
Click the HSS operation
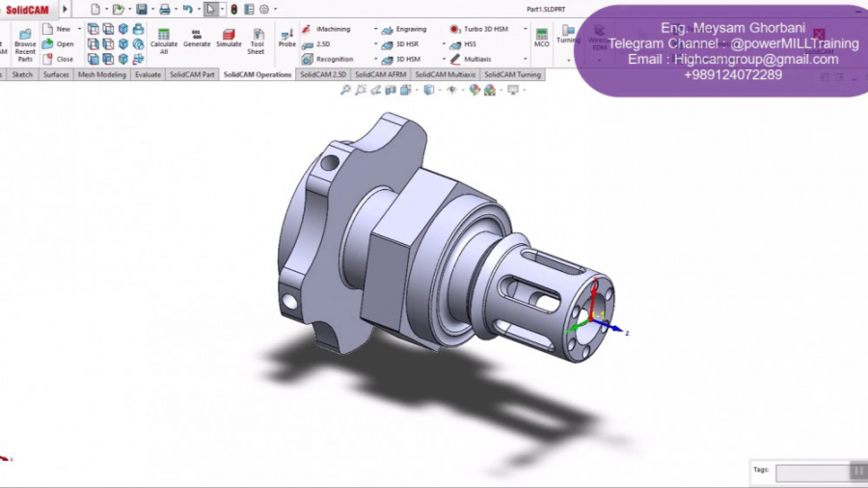[463, 44]
